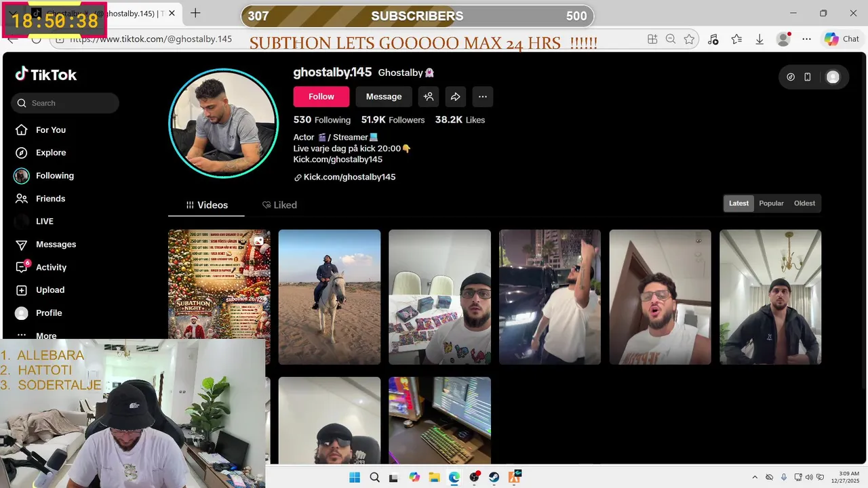Screen dimensions: 868x488
Task: Click the browser address bar URL
Action: pyautogui.click(x=151, y=39)
